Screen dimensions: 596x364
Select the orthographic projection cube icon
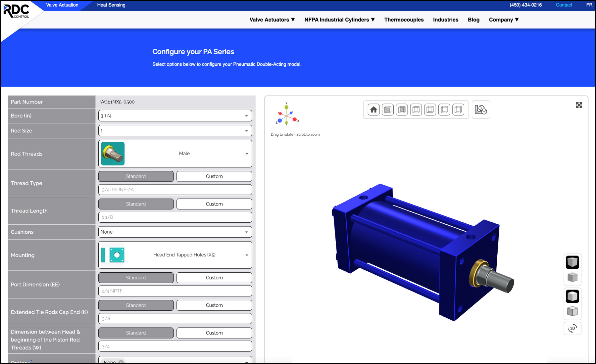tap(572, 277)
